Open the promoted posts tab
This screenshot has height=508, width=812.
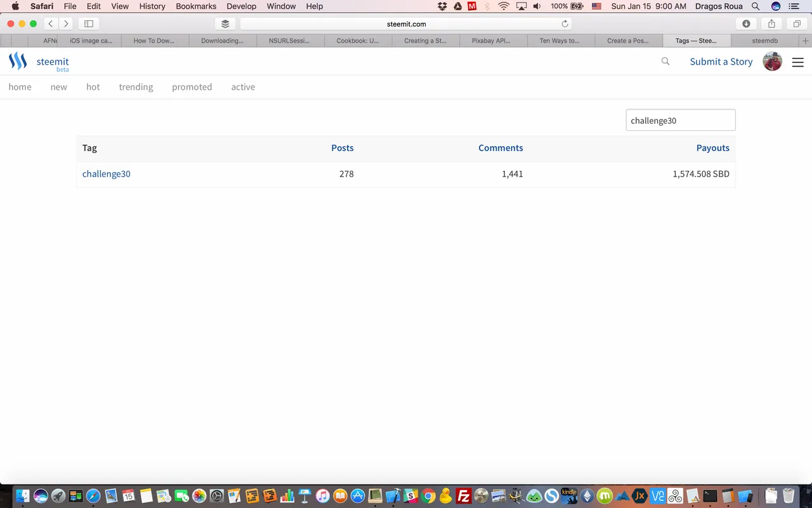(x=192, y=87)
